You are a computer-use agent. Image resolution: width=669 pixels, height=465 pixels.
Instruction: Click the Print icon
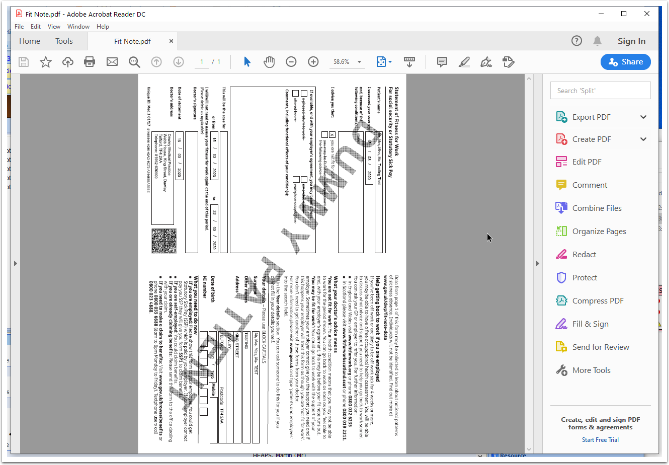point(90,62)
